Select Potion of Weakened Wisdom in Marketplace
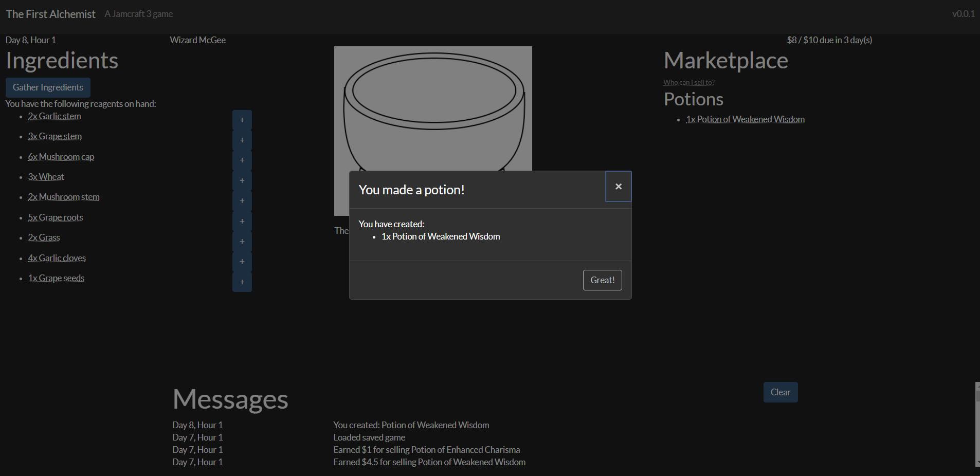This screenshot has width=980, height=476. coord(745,119)
